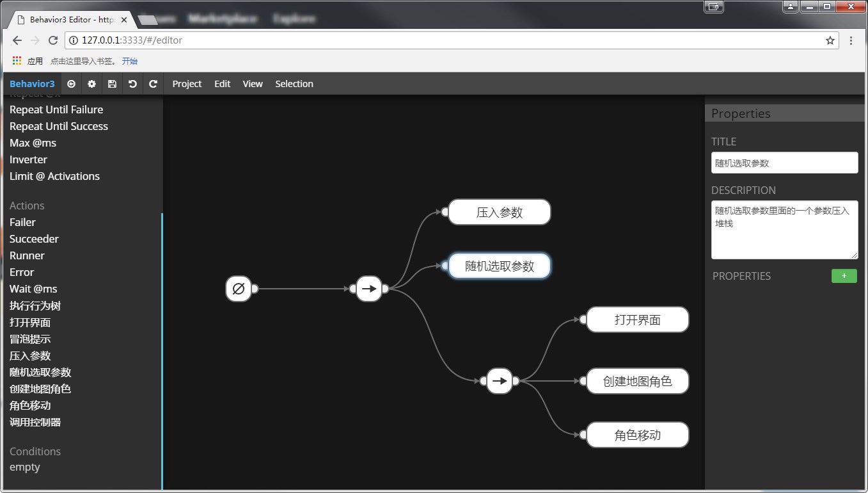Click the address bar URL
This screenshot has height=493, width=868.
click(132, 40)
